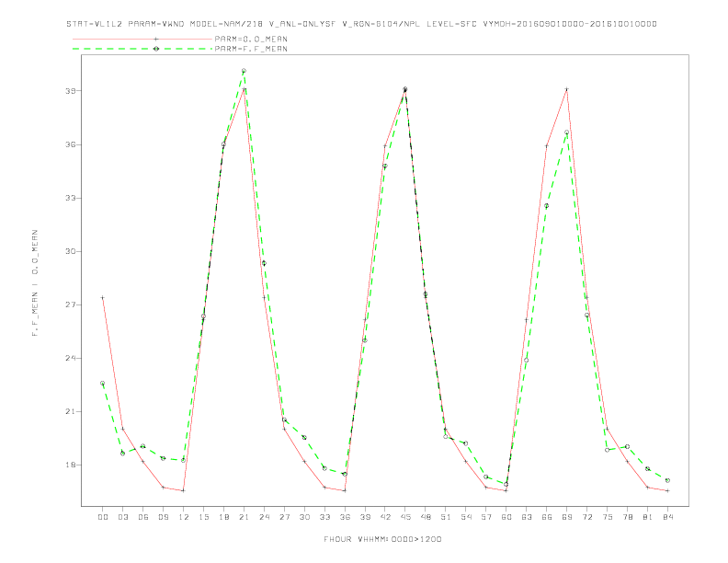Click the x-axis forecast hour label 69
Image resolution: width=728 pixels, height=563 pixels.
567,517
